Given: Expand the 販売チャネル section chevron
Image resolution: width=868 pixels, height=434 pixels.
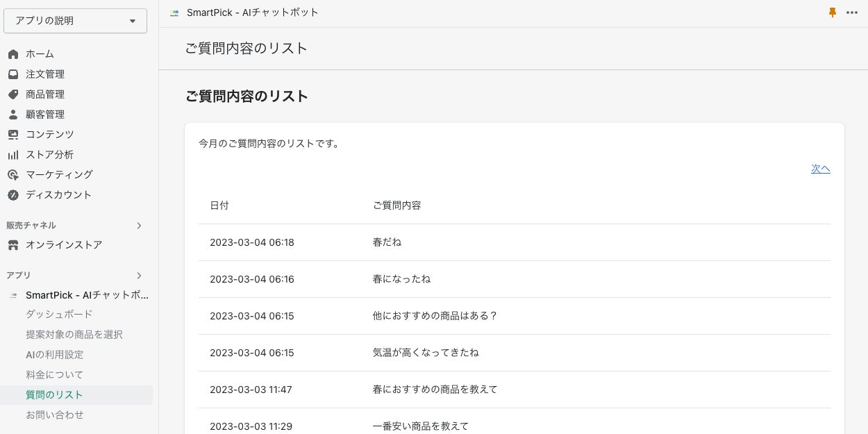Looking at the screenshot, I should click(139, 226).
